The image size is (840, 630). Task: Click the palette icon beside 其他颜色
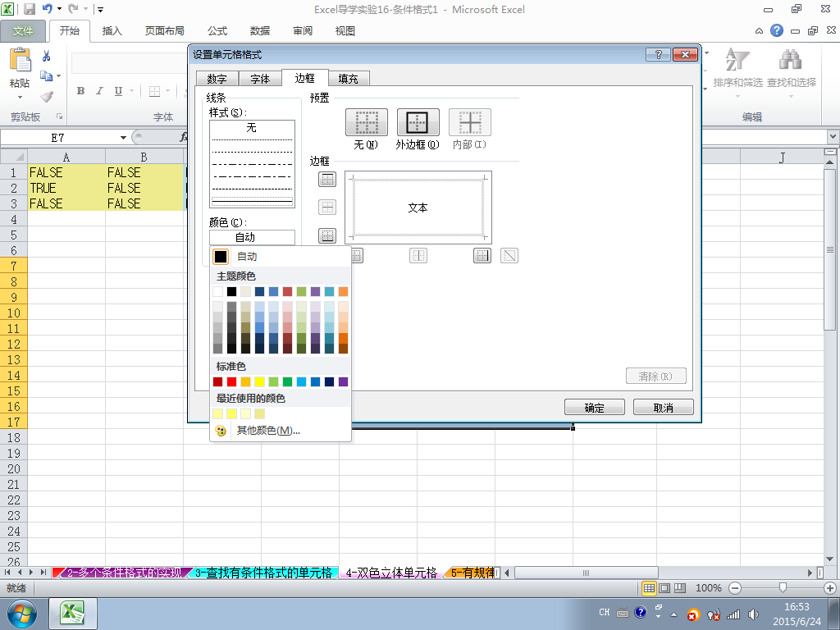[220, 430]
